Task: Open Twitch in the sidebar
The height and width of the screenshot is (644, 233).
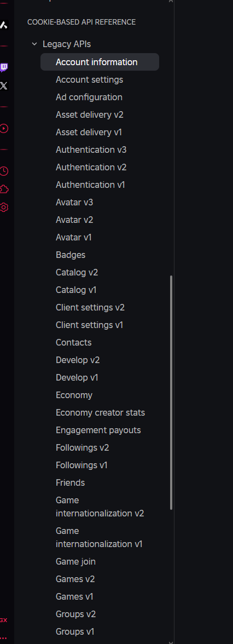Action: (x=4, y=68)
